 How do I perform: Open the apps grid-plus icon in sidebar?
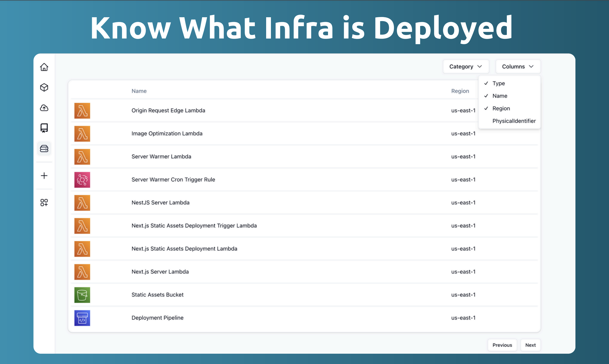pos(44,202)
